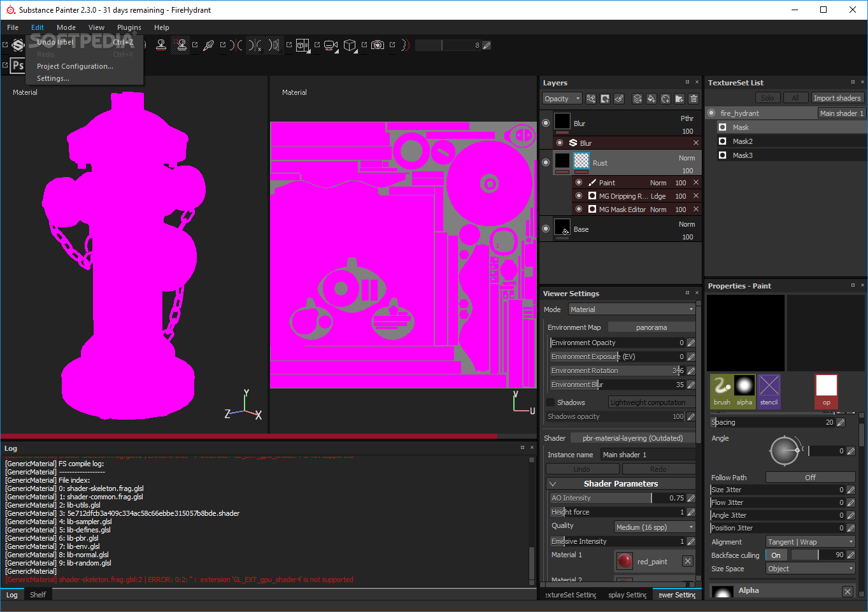Viewport: 868px width, 612px height.
Task: Click the 3D/2D split view icon
Action: (302, 45)
